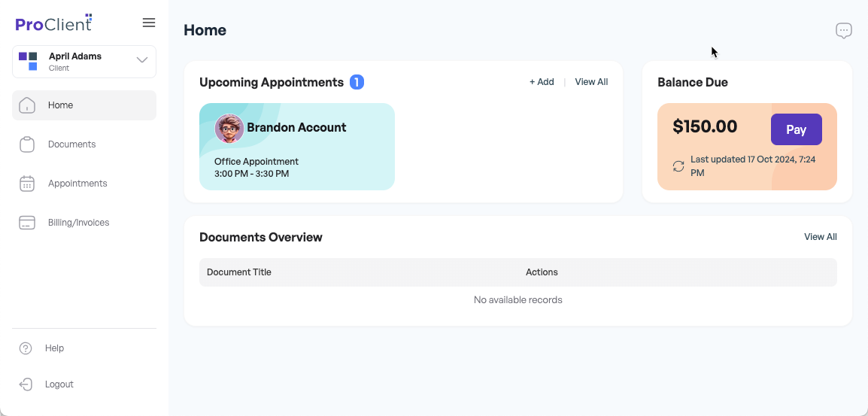Click the 'Client' role label under April Adams
Viewport: 868px width, 416px height.
pyautogui.click(x=59, y=68)
